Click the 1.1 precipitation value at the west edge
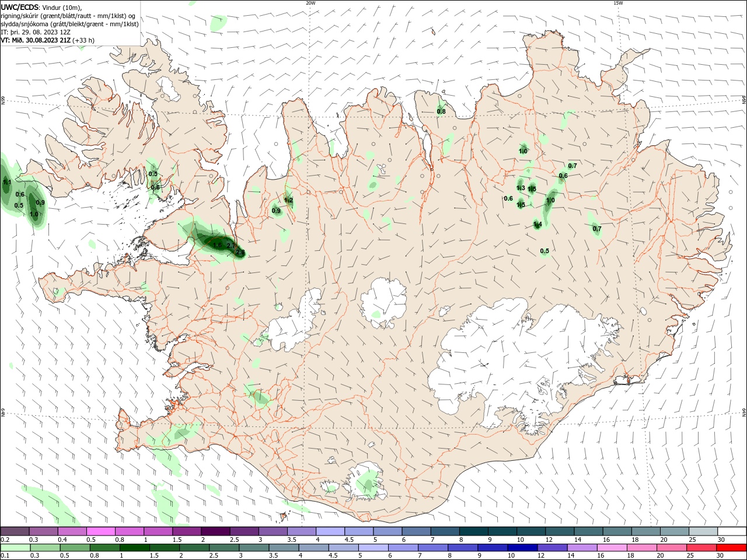This screenshot has width=747, height=560. tap(7, 183)
